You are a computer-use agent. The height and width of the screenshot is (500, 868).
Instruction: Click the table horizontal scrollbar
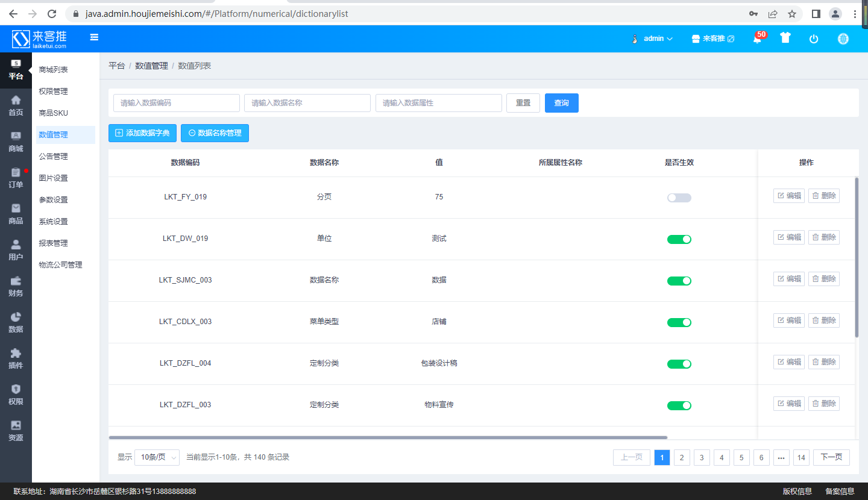coord(388,437)
